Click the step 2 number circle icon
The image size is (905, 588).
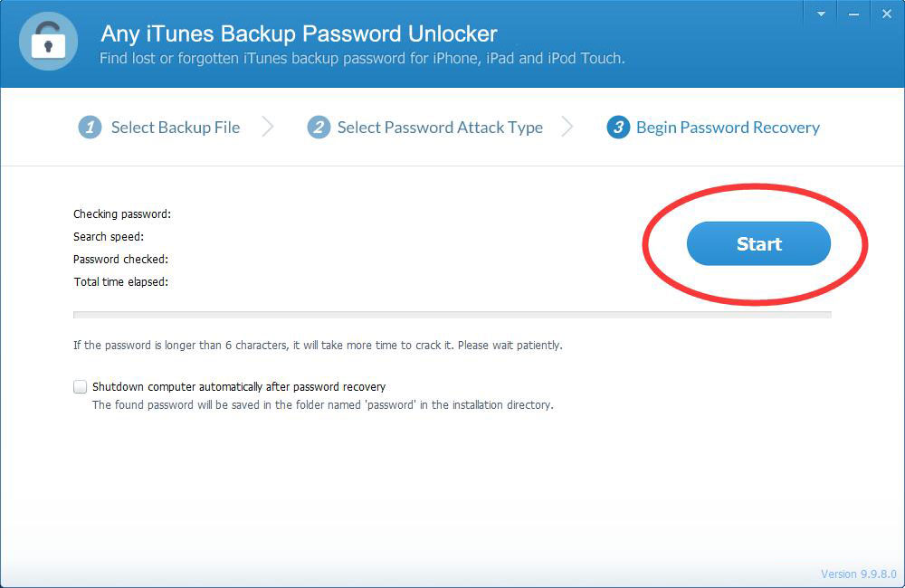tap(319, 128)
